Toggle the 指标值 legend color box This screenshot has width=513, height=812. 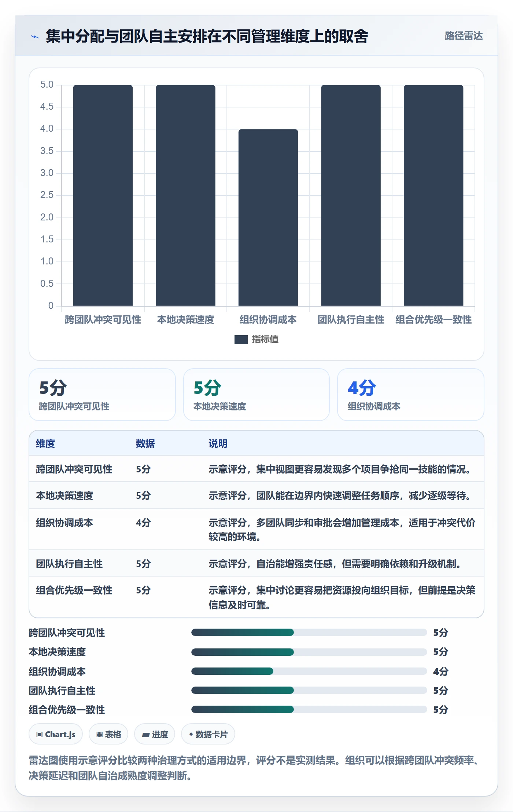point(241,340)
